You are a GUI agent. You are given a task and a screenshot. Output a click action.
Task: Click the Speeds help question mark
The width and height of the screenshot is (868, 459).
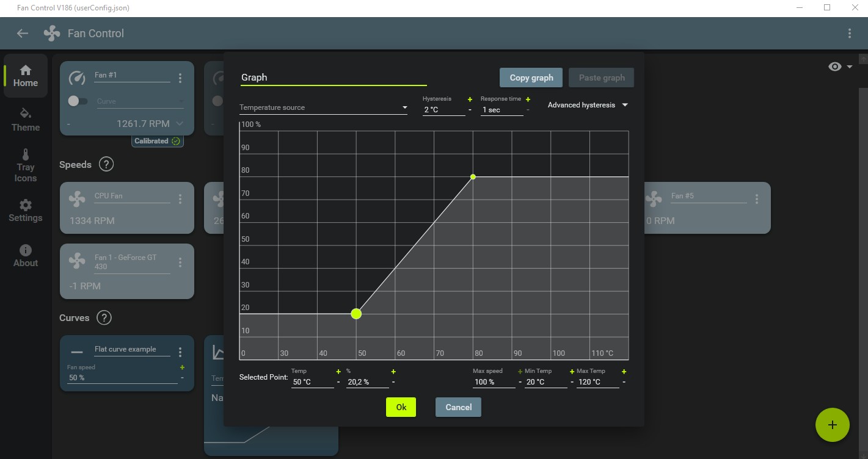pos(106,164)
